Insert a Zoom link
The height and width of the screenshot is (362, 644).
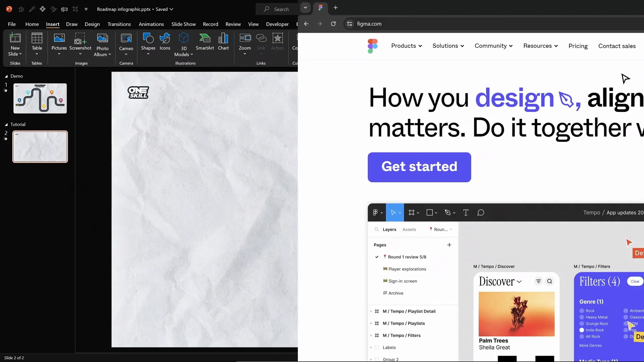pos(245,45)
